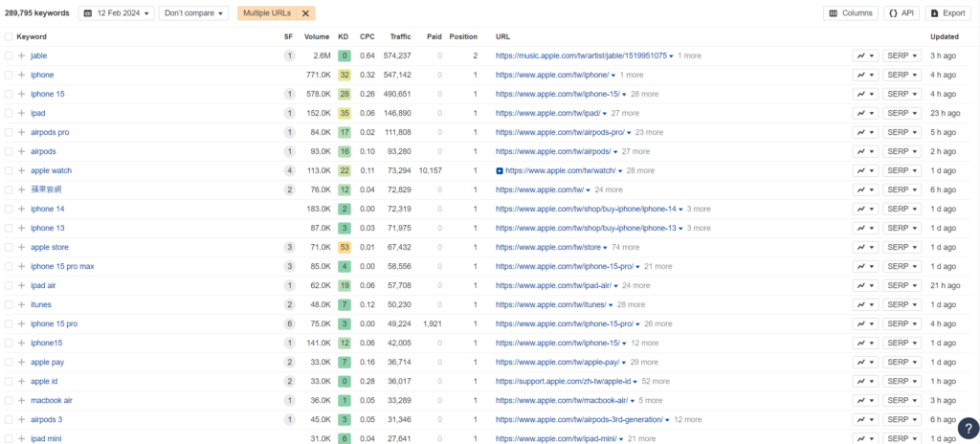Open SERP dropdown for iphone 15 row
Viewport: 980px width, 444px height.
click(902, 94)
